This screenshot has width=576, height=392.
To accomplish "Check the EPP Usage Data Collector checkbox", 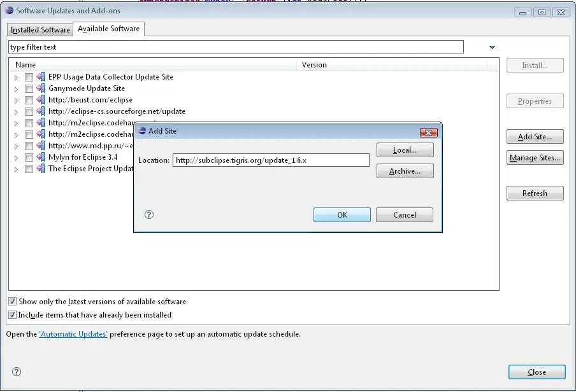I will click(29, 77).
